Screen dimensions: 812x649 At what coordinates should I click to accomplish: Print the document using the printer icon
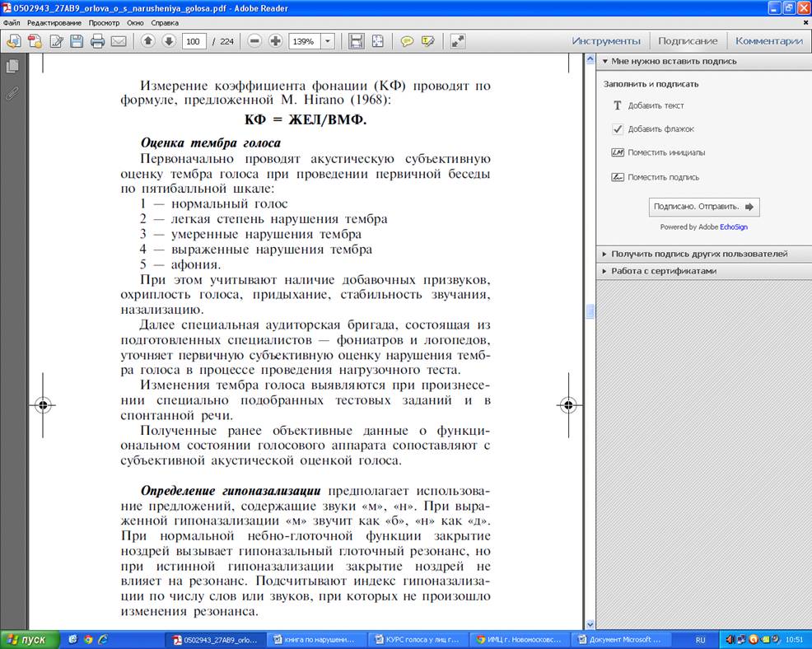click(97, 41)
